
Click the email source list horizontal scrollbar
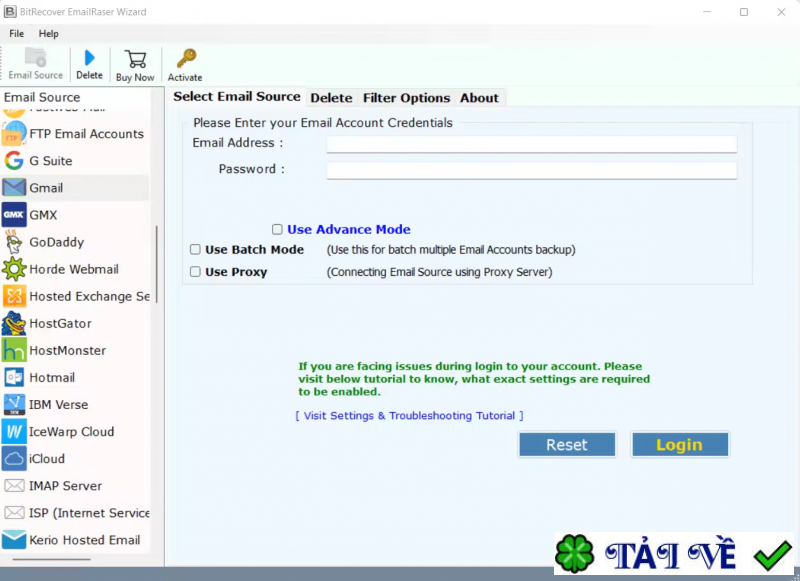click(52, 559)
